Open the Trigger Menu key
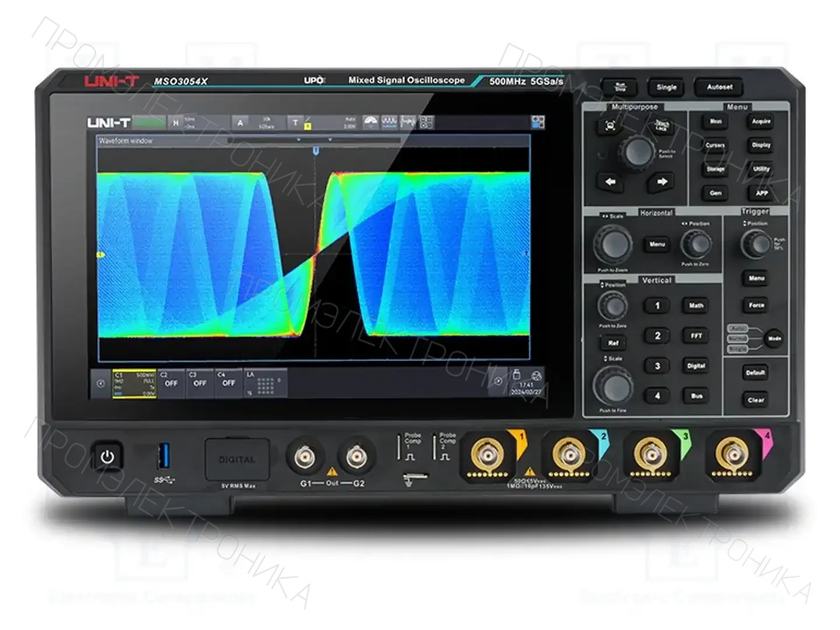The height and width of the screenshot is (630, 840). tap(757, 278)
